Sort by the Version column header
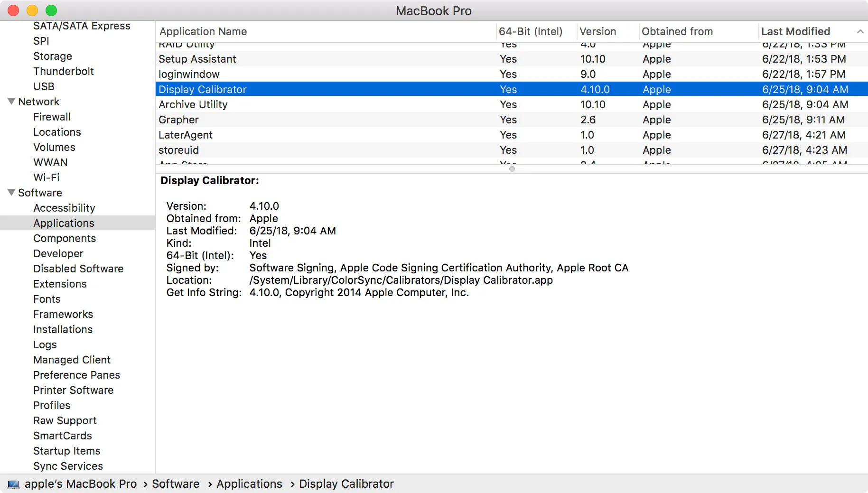This screenshot has height=493, width=868. point(597,31)
